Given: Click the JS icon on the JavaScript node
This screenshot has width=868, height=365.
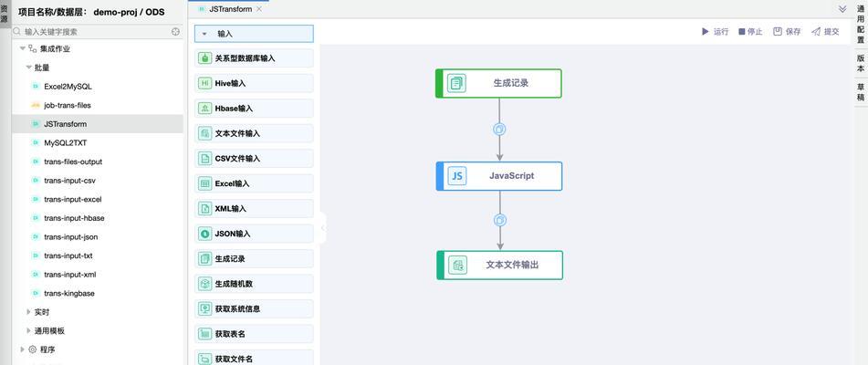Looking at the screenshot, I should tap(457, 176).
